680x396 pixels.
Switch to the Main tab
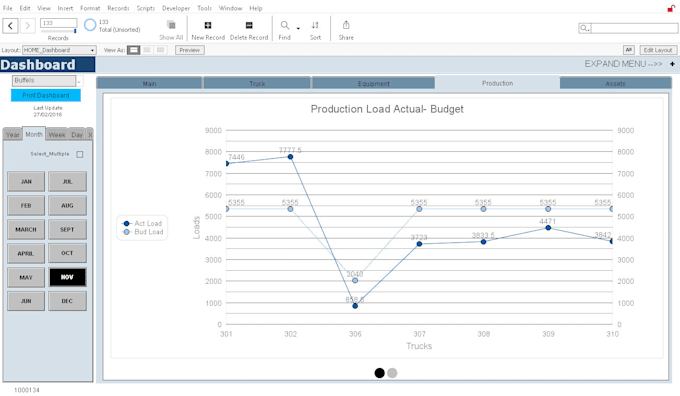pos(149,83)
